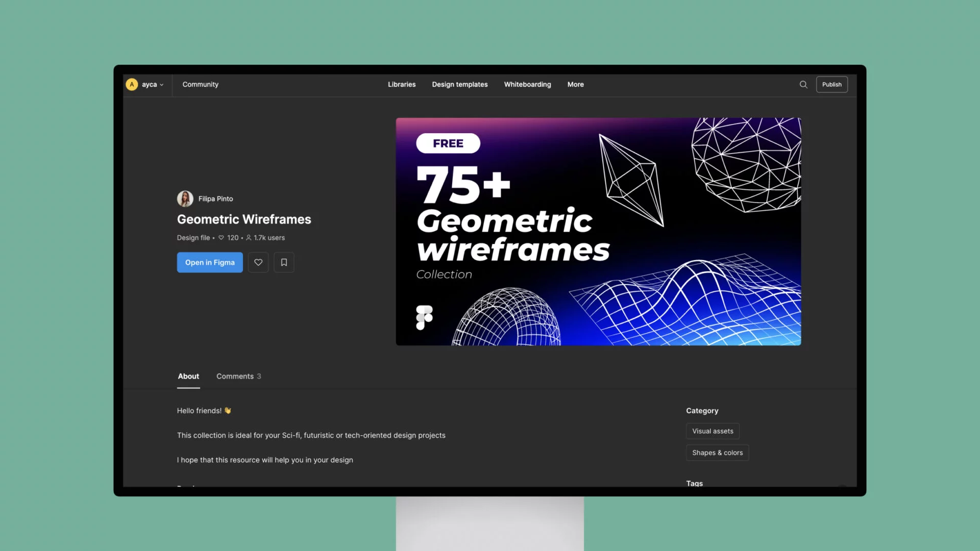Toggle like on Geometric Wireframes file
The height and width of the screenshot is (551, 980).
pyautogui.click(x=258, y=262)
